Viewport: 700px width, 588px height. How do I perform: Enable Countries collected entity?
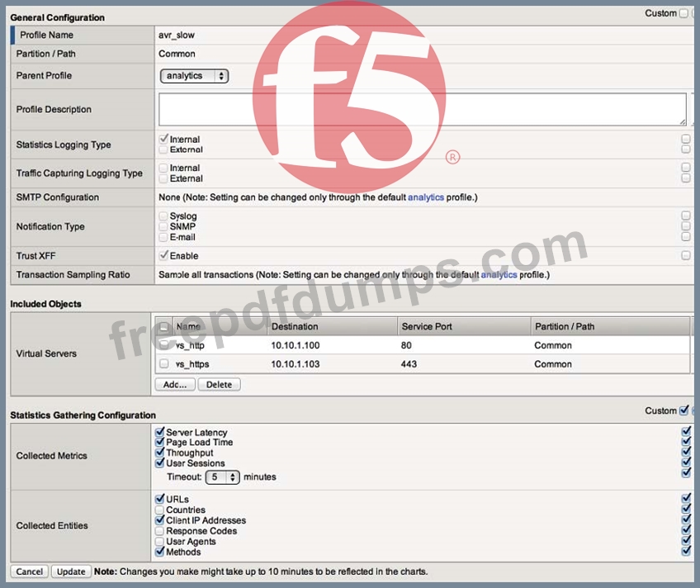160,510
